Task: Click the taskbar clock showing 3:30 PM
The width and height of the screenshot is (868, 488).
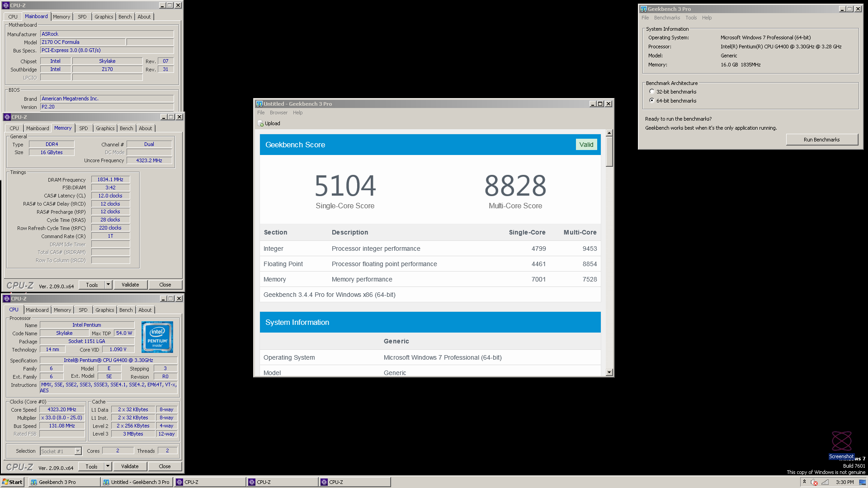Action: [x=844, y=482]
